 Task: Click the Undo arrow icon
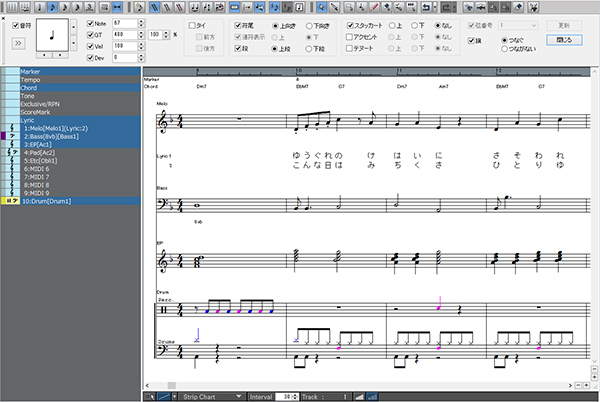426,7
